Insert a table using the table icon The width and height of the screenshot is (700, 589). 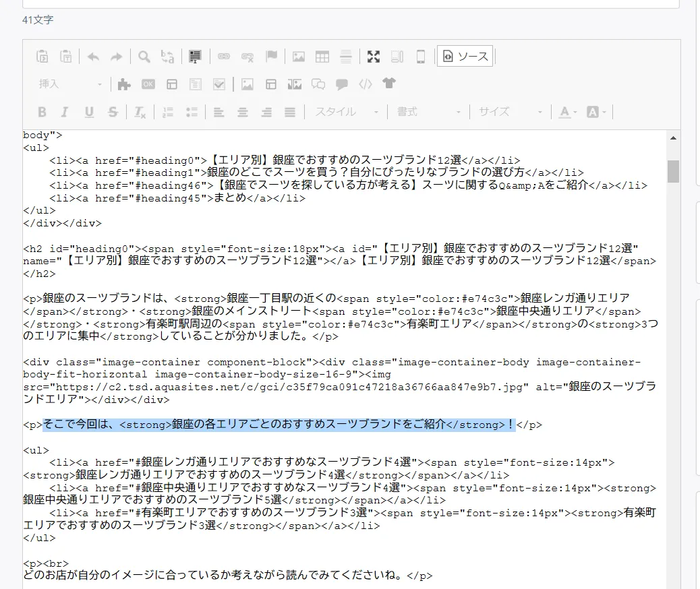pyautogui.click(x=322, y=57)
